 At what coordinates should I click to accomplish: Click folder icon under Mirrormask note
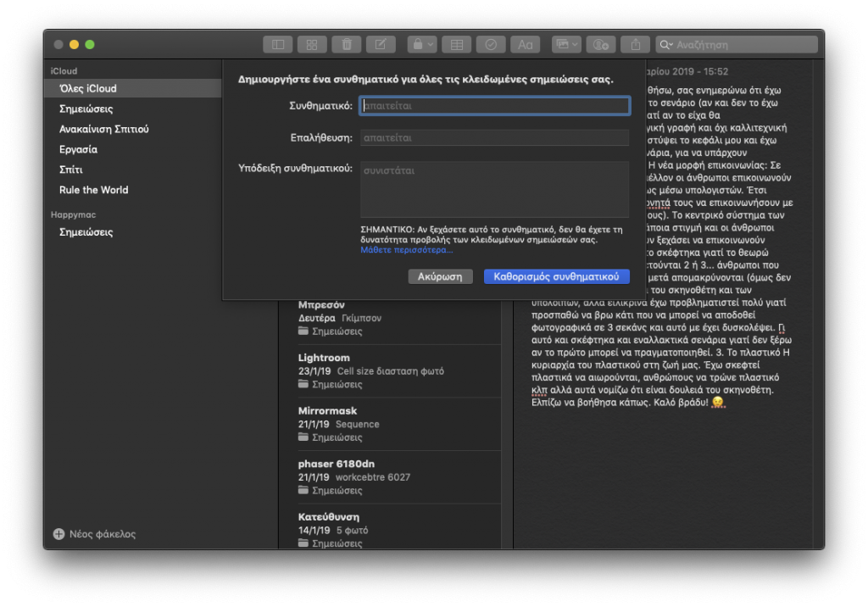pos(303,437)
